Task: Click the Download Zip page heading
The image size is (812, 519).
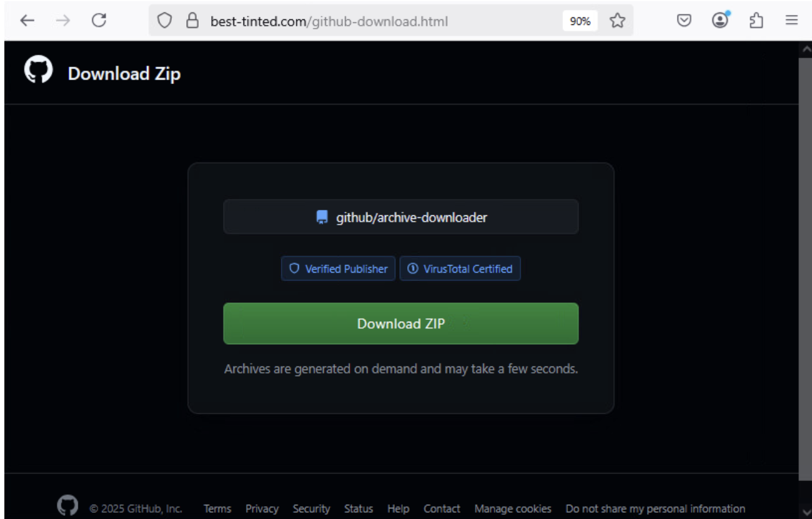Action: tap(125, 73)
